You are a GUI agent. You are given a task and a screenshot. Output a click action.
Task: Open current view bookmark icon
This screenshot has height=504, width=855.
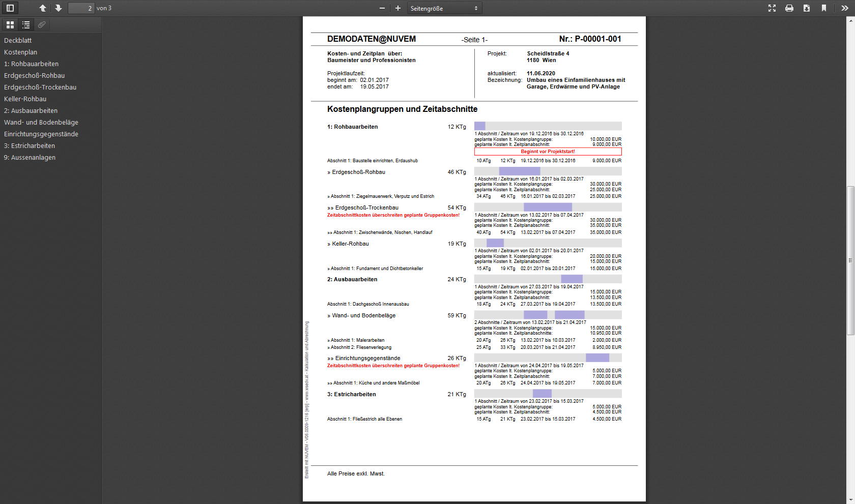click(824, 8)
